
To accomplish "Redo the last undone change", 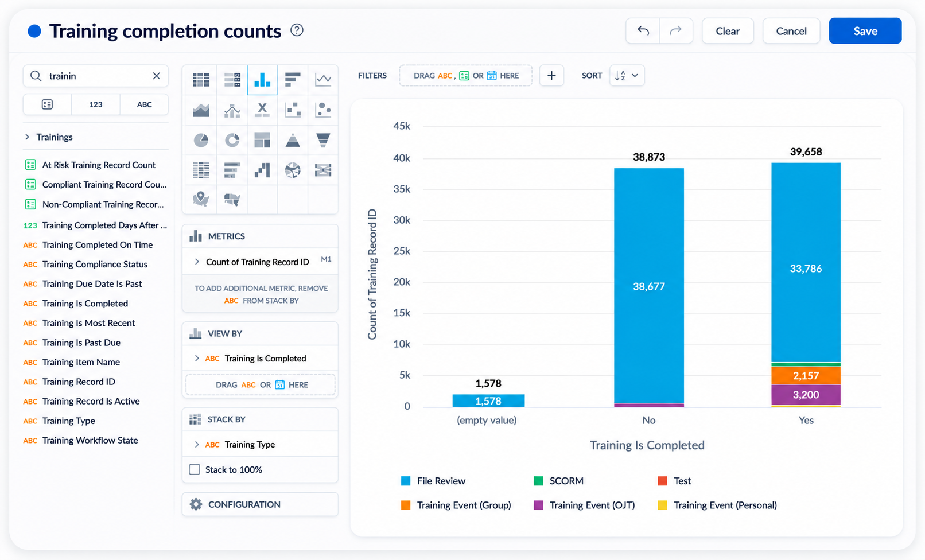I will pyautogui.click(x=676, y=31).
